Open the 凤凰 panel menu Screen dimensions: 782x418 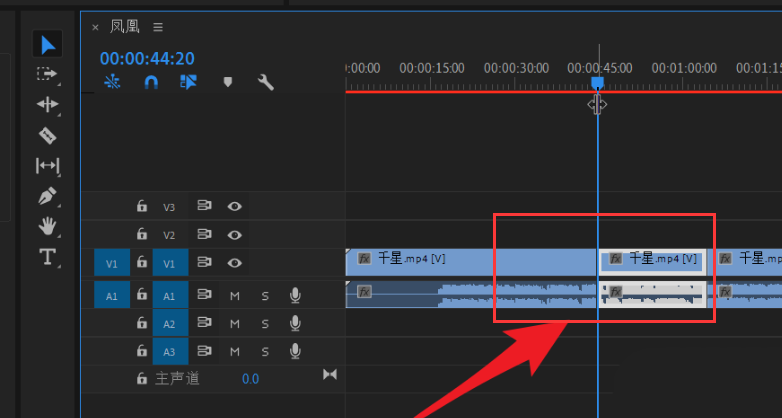158,27
